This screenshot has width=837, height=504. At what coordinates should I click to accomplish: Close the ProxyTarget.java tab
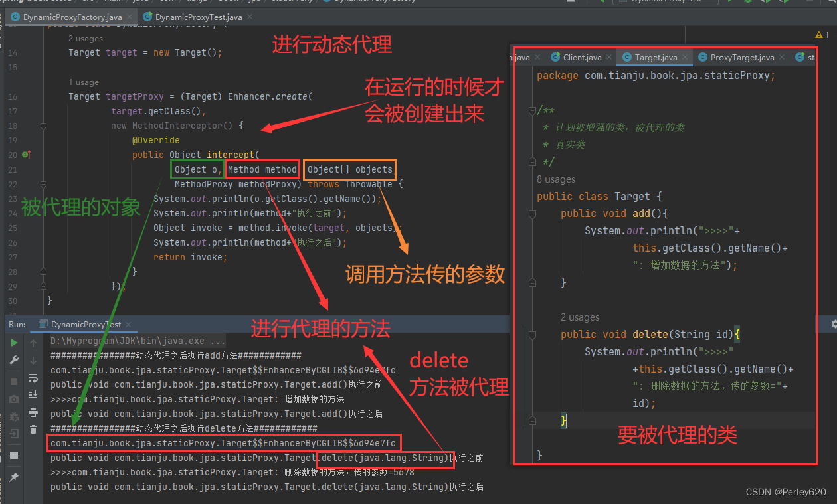(x=782, y=58)
